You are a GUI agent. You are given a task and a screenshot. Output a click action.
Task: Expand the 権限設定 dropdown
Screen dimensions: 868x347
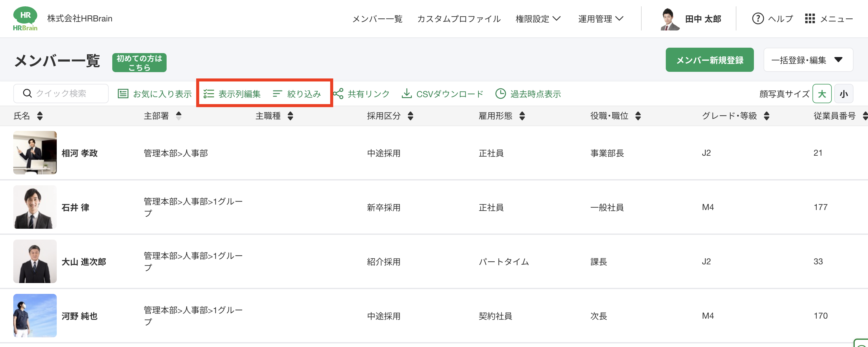[x=538, y=19]
